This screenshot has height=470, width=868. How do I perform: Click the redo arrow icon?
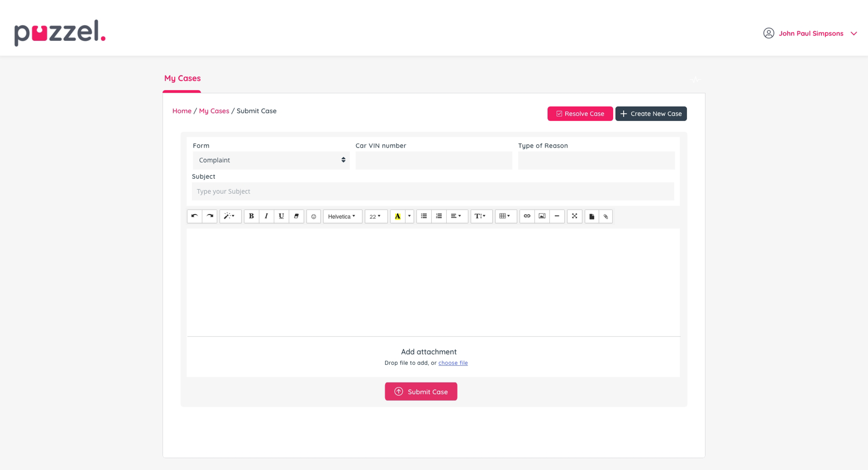click(x=210, y=216)
